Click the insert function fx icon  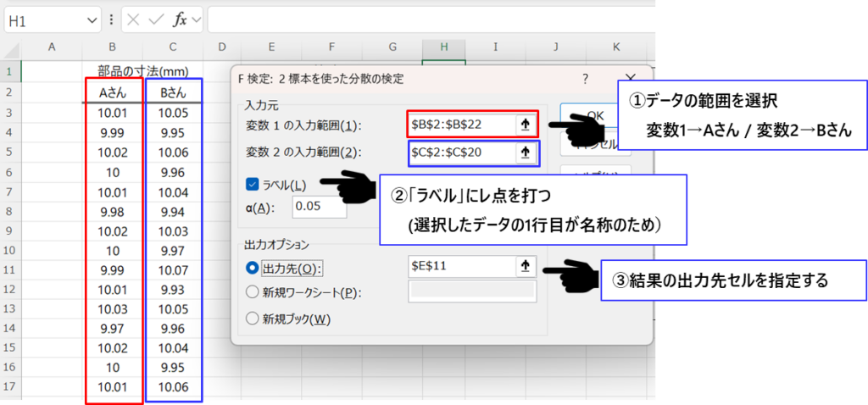pos(180,19)
